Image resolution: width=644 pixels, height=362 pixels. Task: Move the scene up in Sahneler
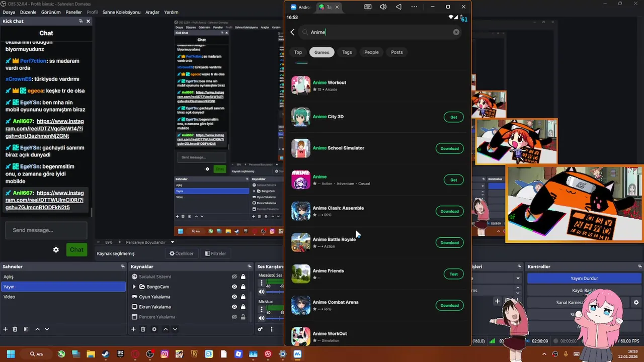tap(37, 329)
